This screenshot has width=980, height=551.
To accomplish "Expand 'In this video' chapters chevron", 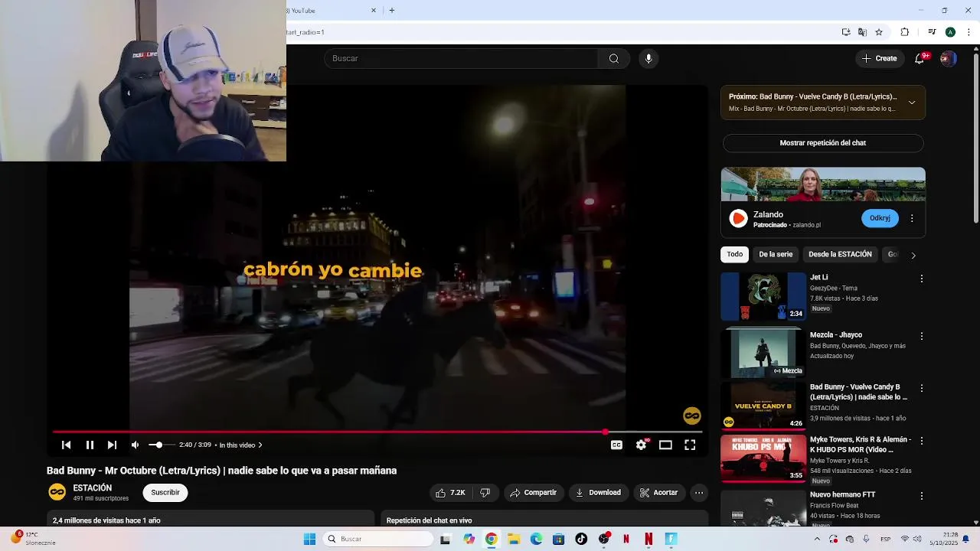I will pyautogui.click(x=260, y=445).
